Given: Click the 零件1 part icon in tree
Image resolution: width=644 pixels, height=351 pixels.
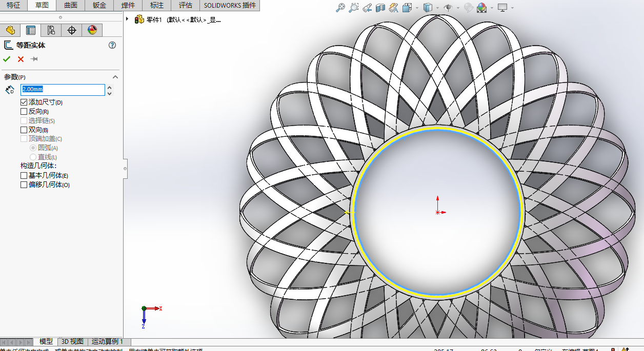Looking at the screenshot, I should click(x=139, y=19).
